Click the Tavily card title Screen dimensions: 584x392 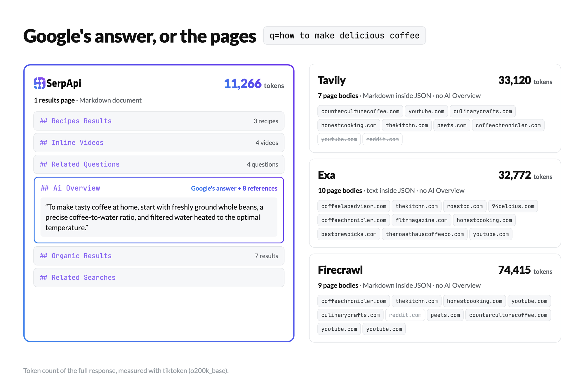point(332,80)
